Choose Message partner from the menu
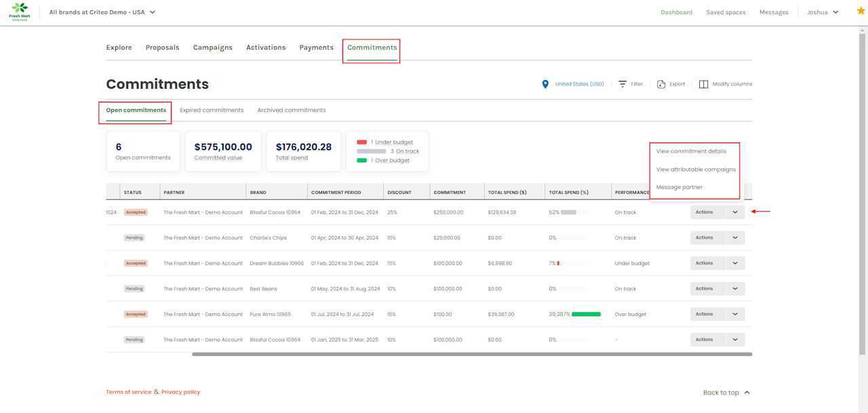This screenshot has height=413, width=868. click(679, 187)
